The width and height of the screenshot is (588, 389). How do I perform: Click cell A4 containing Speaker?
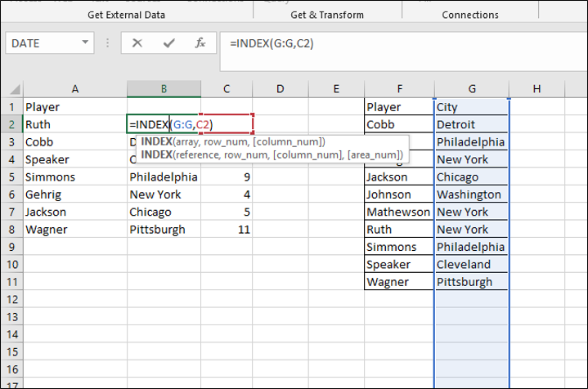point(75,159)
